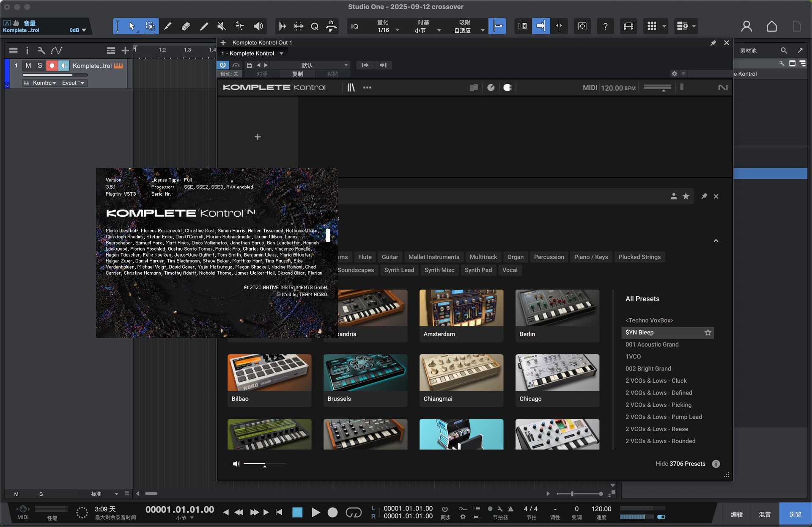Open the 0dB volume parameter dropdown

click(x=78, y=30)
